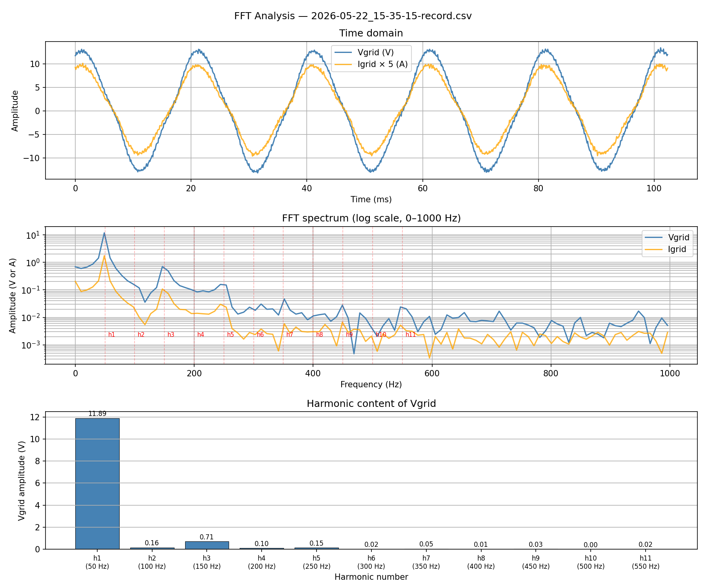Click the h2 bar labeled 0.16
This screenshot has height=588, width=706.
coord(152,548)
